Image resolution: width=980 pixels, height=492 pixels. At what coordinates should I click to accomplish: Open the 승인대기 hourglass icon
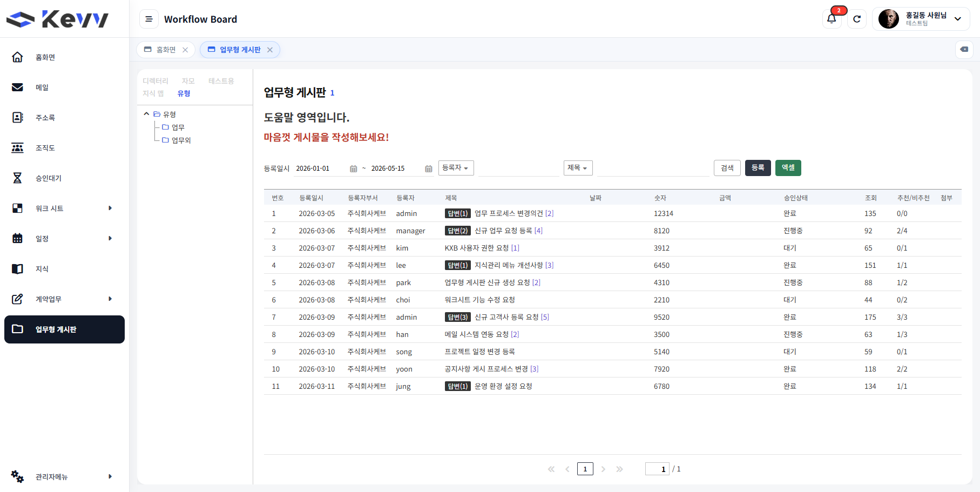tap(17, 178)
